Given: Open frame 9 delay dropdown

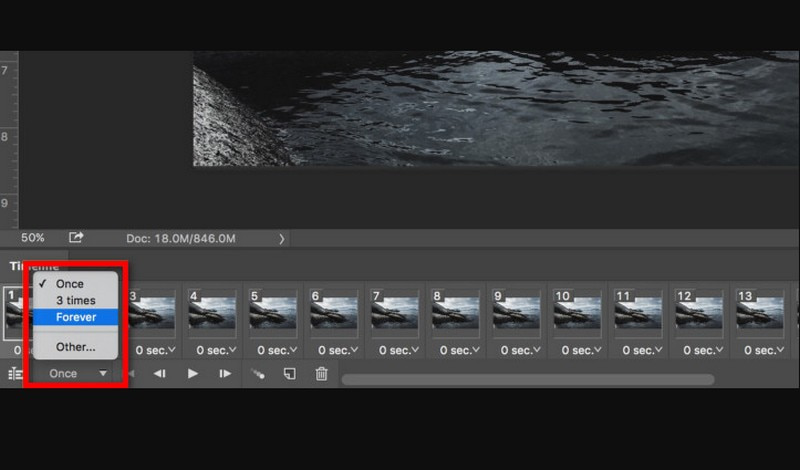Looking at the screenshot, I should pos(520,351).
